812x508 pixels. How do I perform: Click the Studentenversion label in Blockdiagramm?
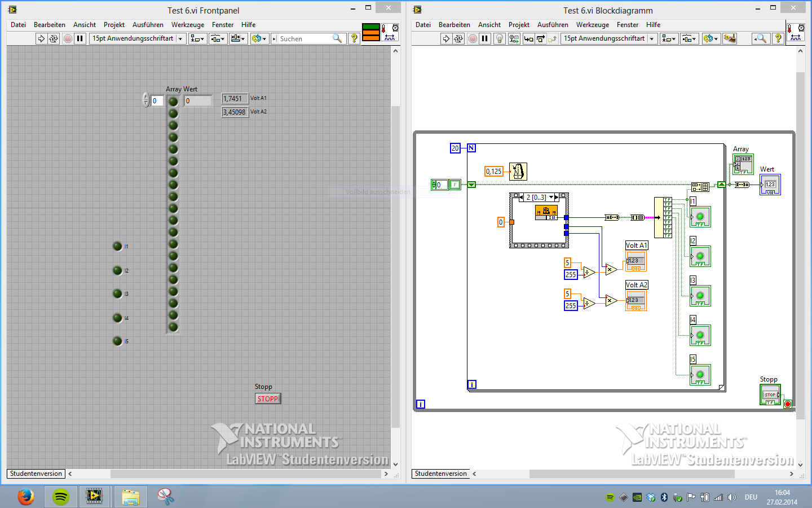pyautogui.click(x=440, y=474)
